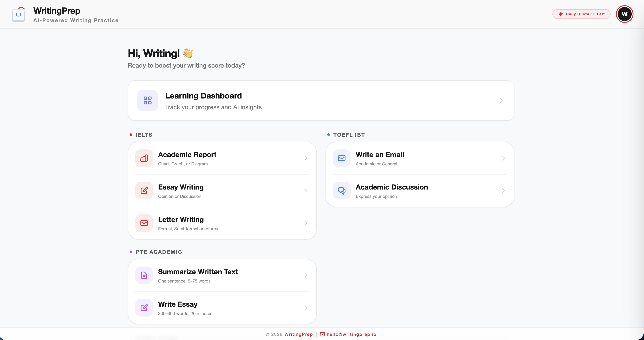Click the purple Write Essay pencil icon
Screen dimensions: 644x340
pyautogui.click(x=144, y=308)
